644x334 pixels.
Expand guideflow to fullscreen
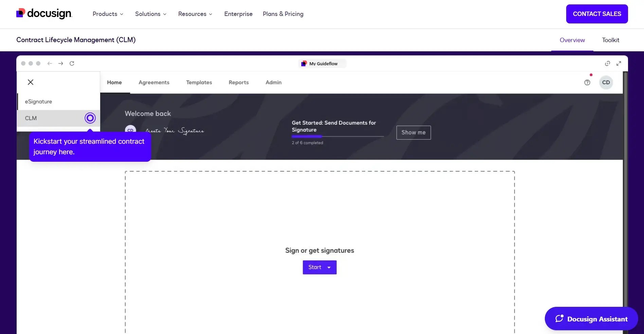[x=619, y=64]
